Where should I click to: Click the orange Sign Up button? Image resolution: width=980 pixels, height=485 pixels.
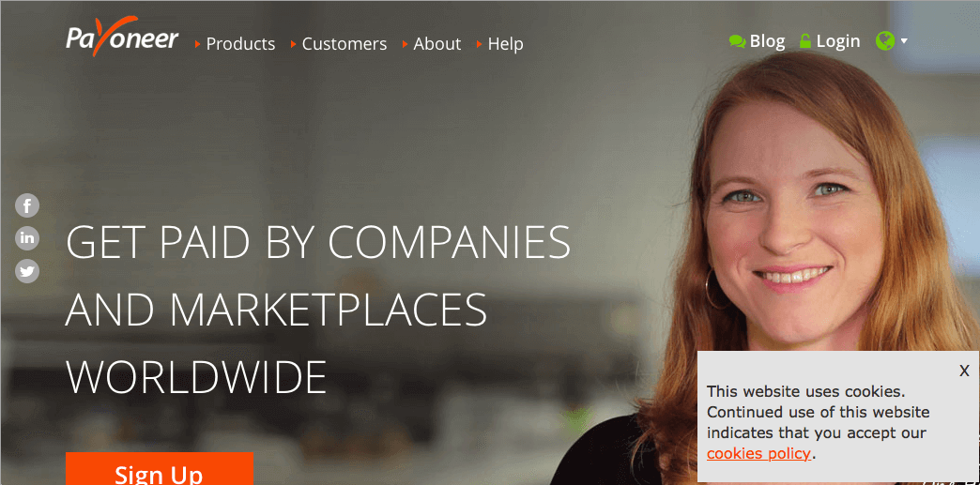pos(160,469)
